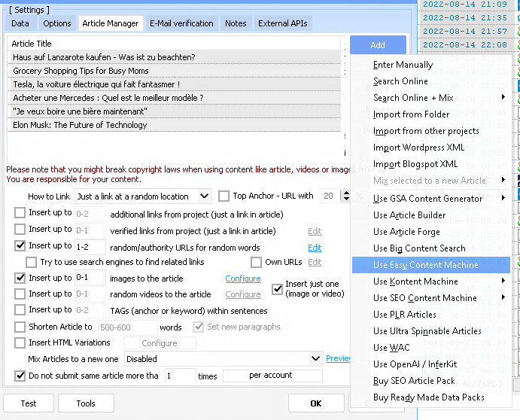
Task: Select Grocery Shopping Tips for Busy Moms
Action: 175,71
